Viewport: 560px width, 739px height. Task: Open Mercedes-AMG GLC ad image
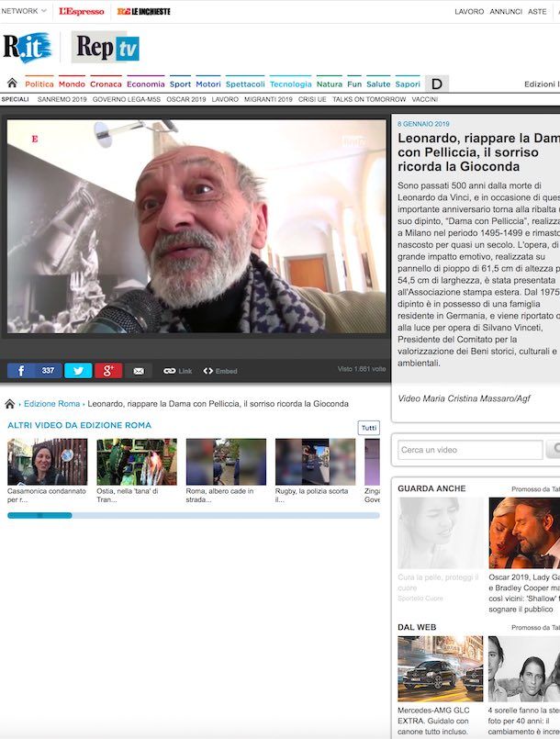click(441, 669)
